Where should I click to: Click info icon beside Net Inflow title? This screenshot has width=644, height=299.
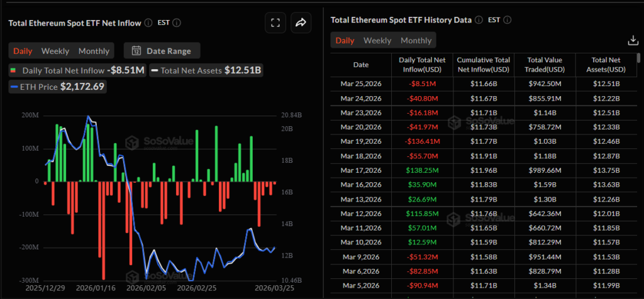[x=148, y=23]
